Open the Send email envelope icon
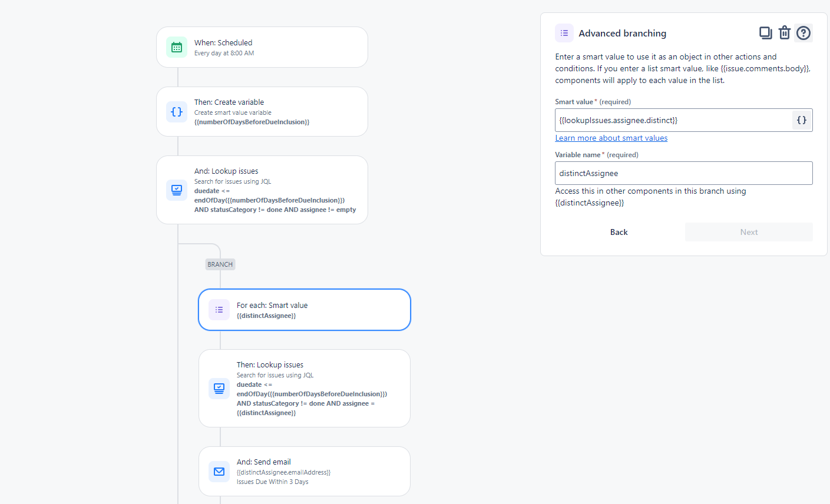Screen dimensions: 830x504 coord(219,472)
